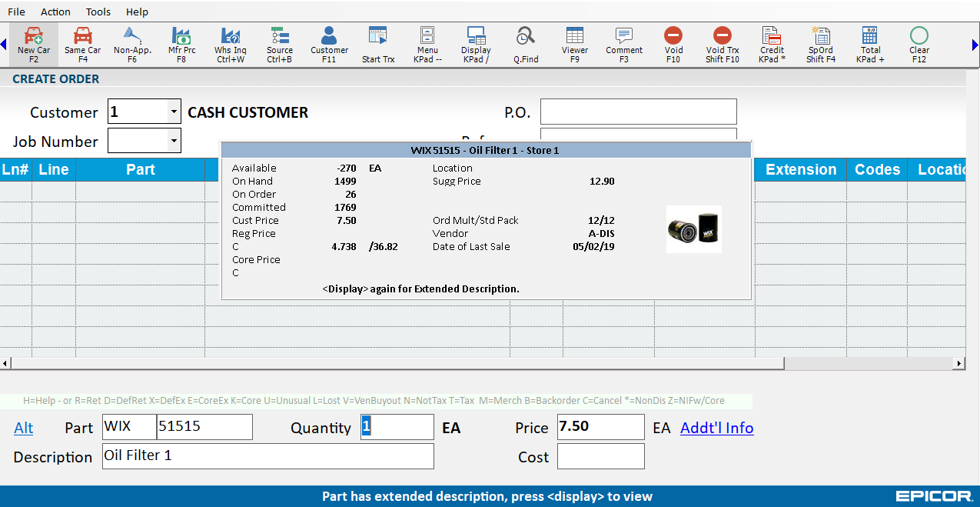980x507 pixels.
Task: Select the Alt link near the Part field
Action: click(x=23, y=428)
